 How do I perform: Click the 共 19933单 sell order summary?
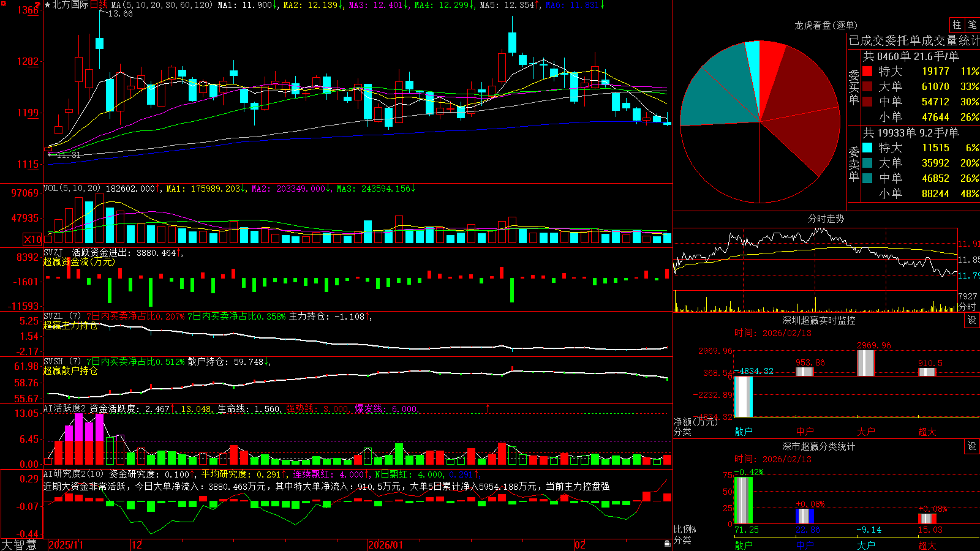click(911, 133)
